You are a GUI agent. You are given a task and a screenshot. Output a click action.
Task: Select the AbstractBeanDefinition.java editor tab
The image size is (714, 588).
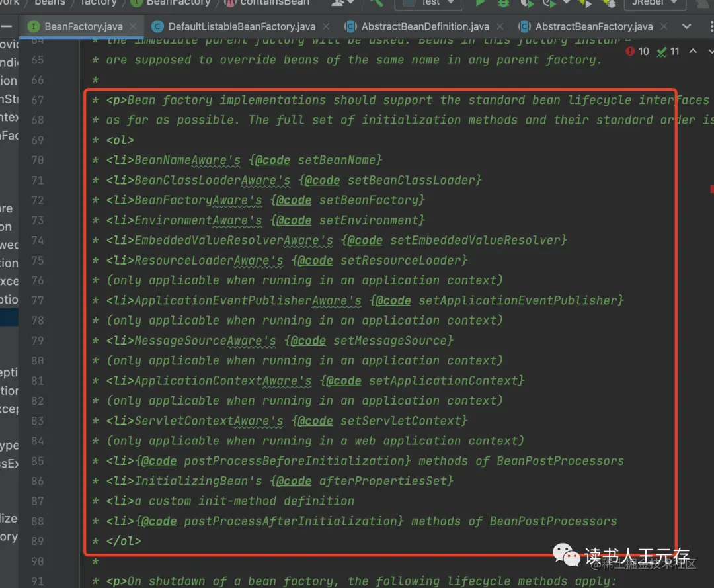tap(425, 26)
